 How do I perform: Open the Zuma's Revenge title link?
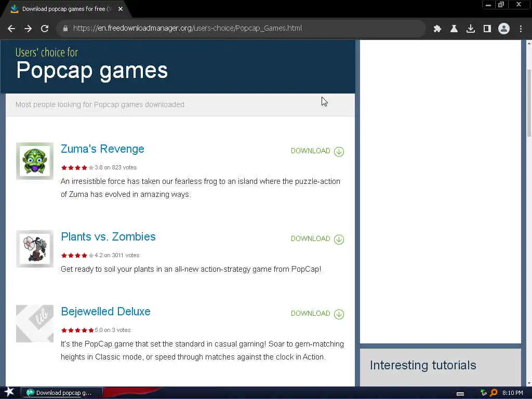(102, 149)
